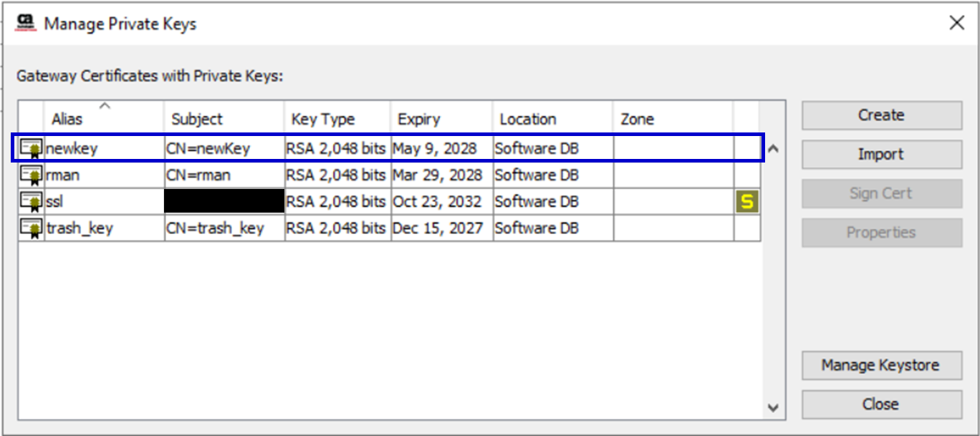Click the Location column header
This screenshot has width=980, height=436.
coord(528,119)
